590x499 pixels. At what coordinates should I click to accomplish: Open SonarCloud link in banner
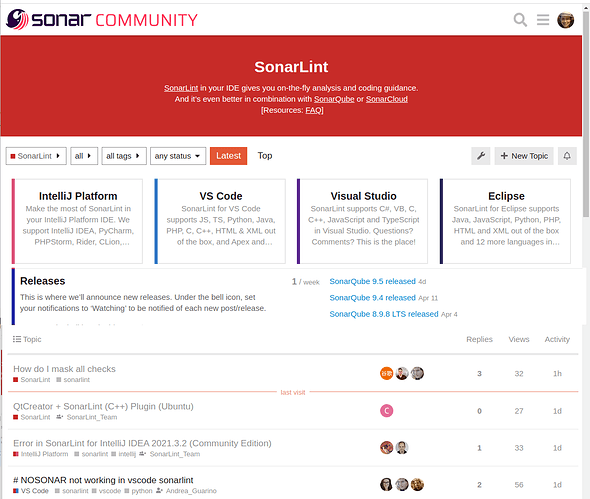click(x=387, y=99)
